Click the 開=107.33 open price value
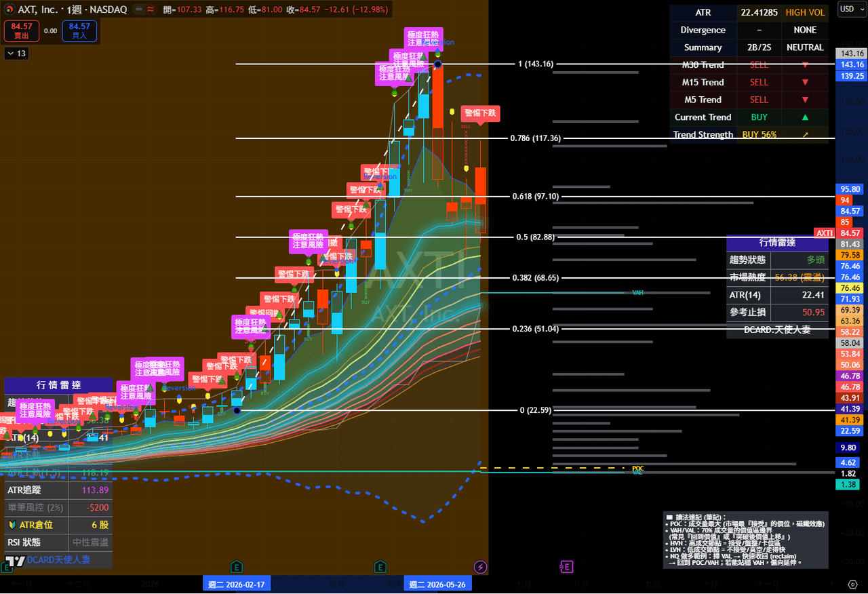The image size is (868, 594). [183, 10]
